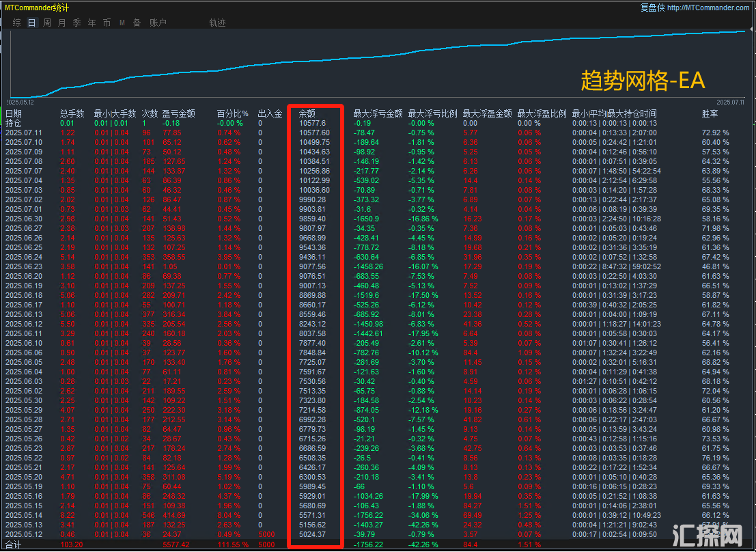Click balance value 5024.37
Viewport: 756px width, 552px height.
[312, 535]
